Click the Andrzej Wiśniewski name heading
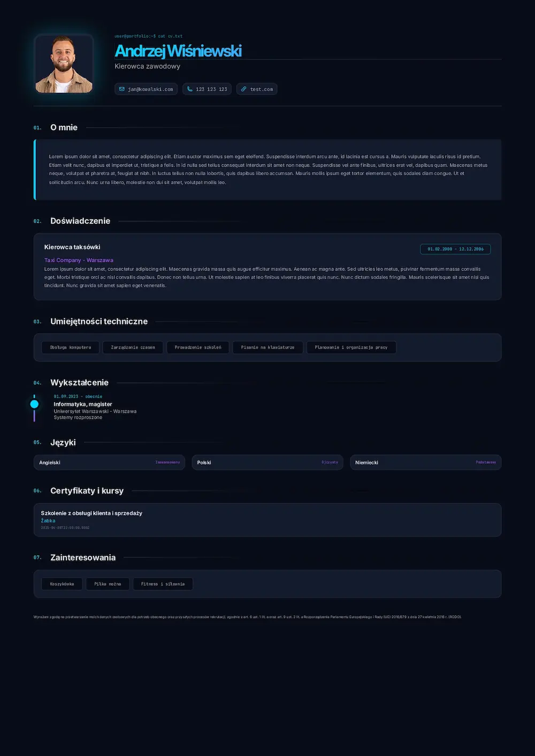Image resolution: width=535 pixels, height=756 pixels. [x=178, y=51]
